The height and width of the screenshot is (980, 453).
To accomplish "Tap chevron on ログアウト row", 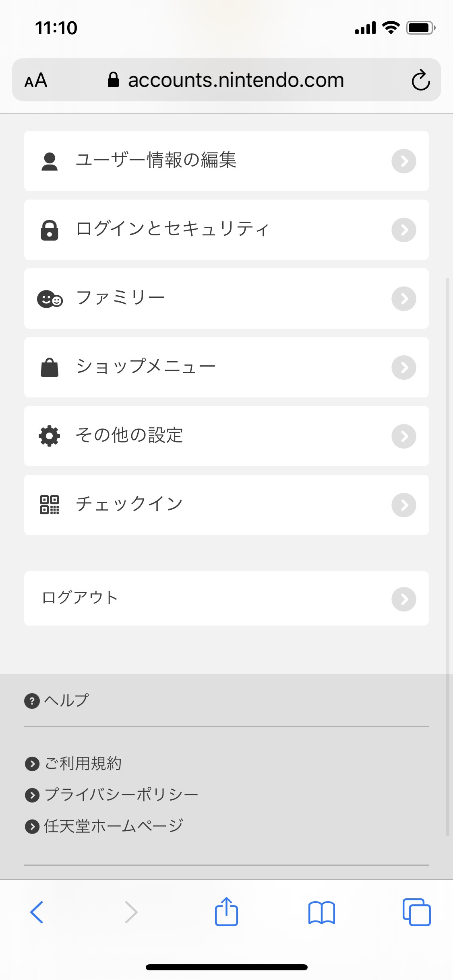I will click(403, 599).
